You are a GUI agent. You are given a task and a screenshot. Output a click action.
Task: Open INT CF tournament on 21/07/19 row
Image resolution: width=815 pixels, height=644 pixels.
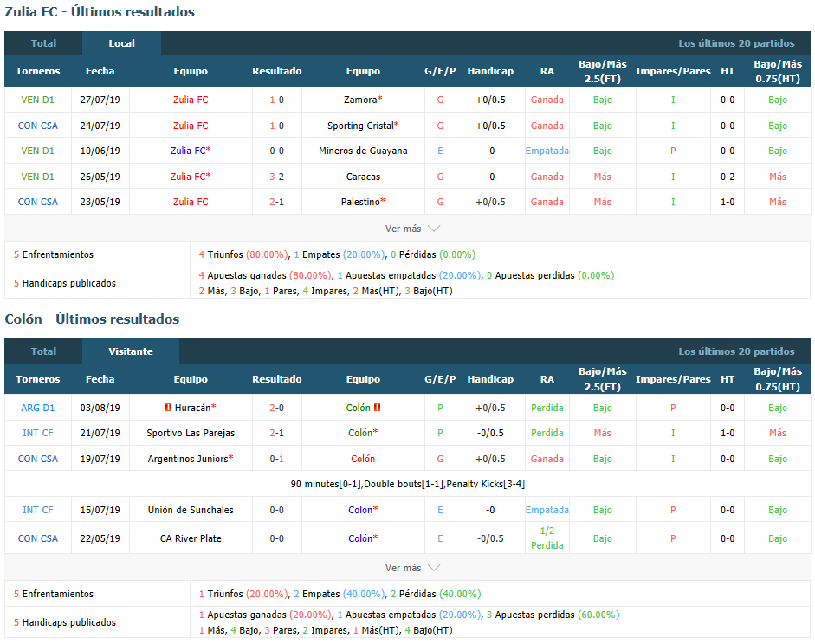pyautogui.click(x=37, y=433)
